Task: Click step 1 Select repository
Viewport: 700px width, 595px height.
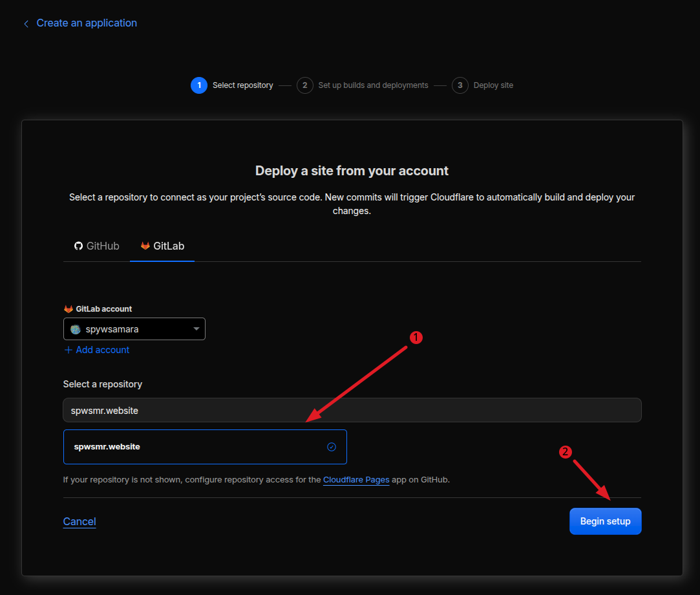Action: coord(232,85)
